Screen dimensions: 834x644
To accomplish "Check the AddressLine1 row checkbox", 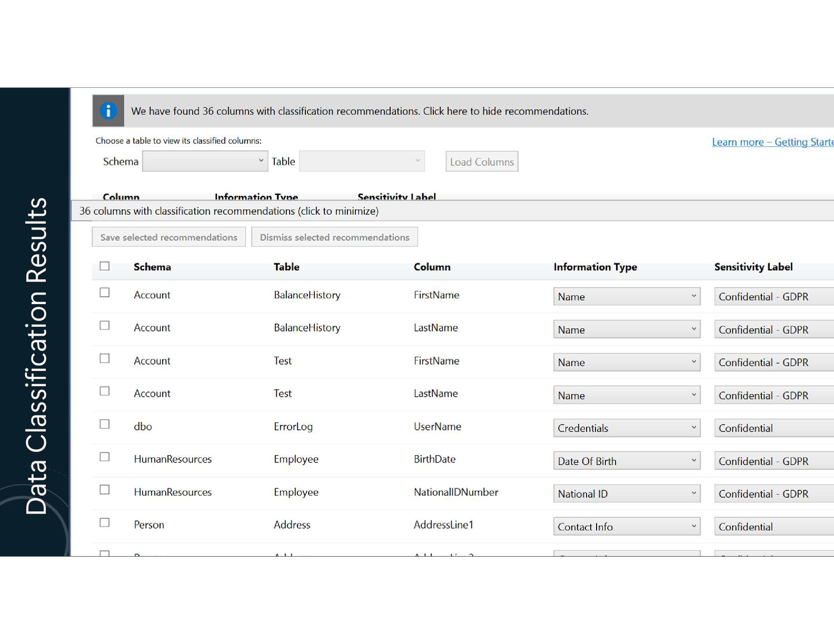I will click(x=105, y=523).
